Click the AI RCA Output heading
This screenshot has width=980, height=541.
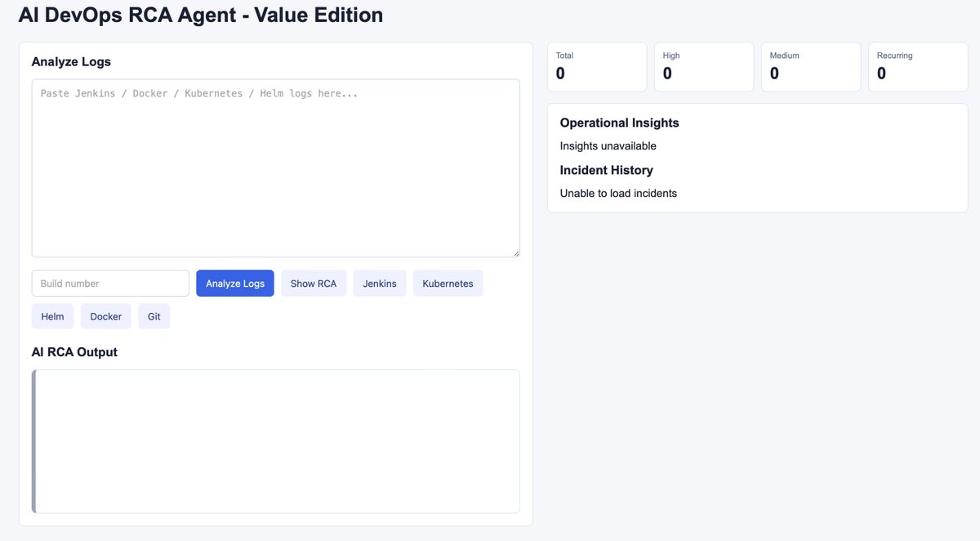pyautogui.click(x=74, y=352)
